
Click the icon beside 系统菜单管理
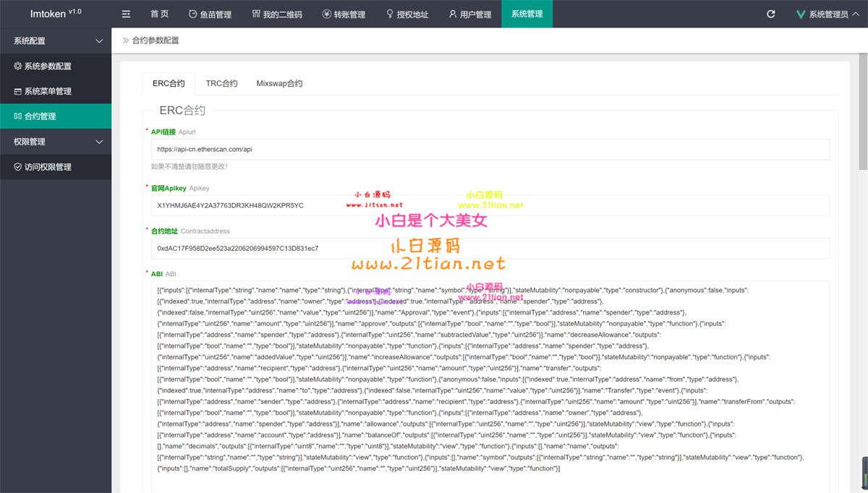18,91
